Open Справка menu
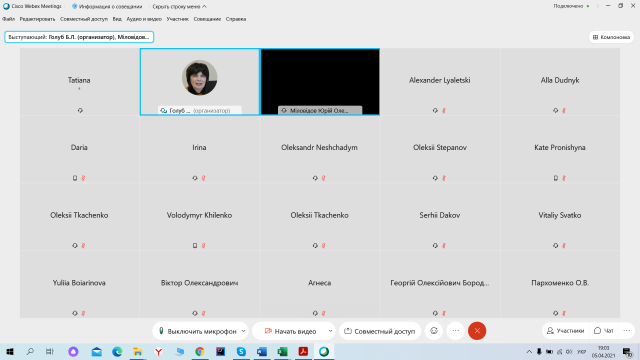 point(236,19)
